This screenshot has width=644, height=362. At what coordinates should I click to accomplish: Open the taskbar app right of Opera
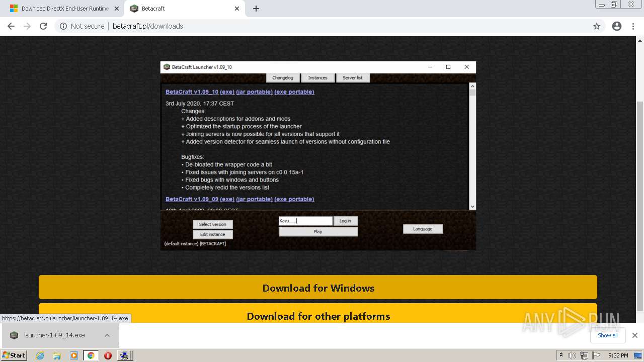coord(124,355)
